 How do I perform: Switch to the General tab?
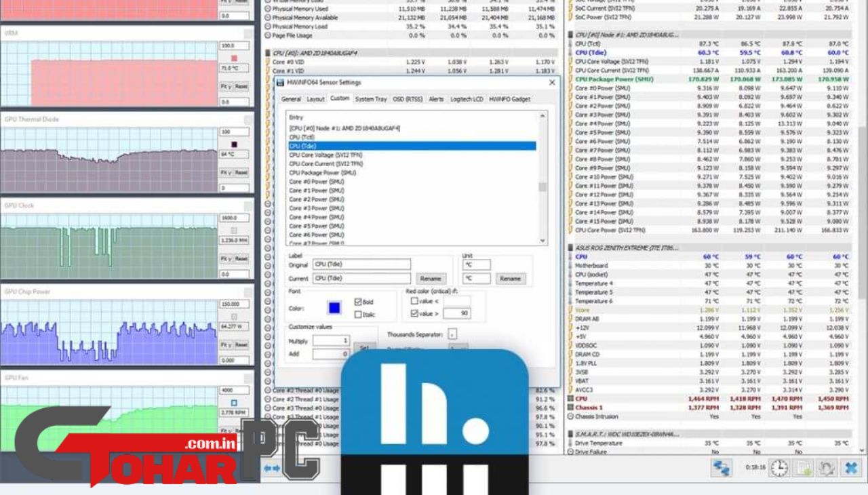pyautogui.click(x=291, y=99)
